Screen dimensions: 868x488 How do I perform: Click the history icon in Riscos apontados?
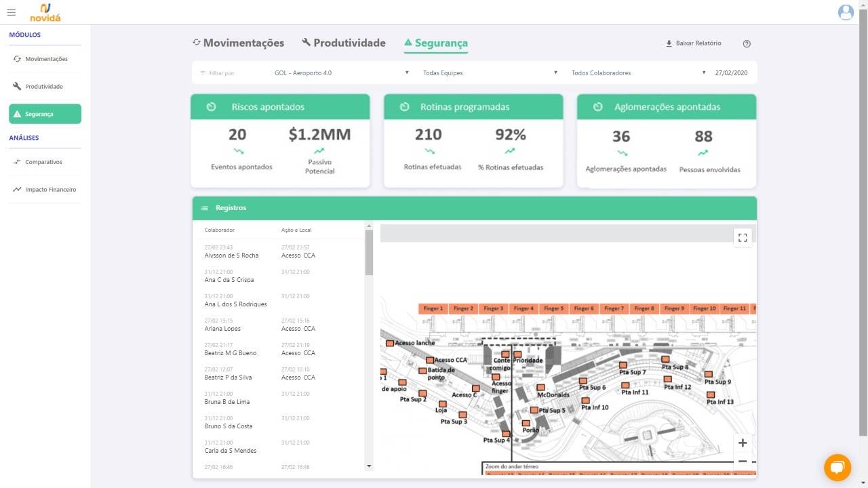click(x=212, y=107)
